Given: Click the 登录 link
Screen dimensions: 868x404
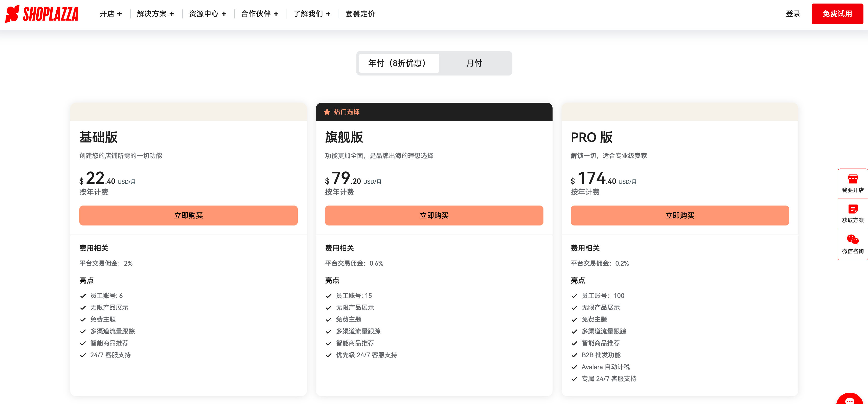Looking at the screenshot, I should [x=793, y=14].
